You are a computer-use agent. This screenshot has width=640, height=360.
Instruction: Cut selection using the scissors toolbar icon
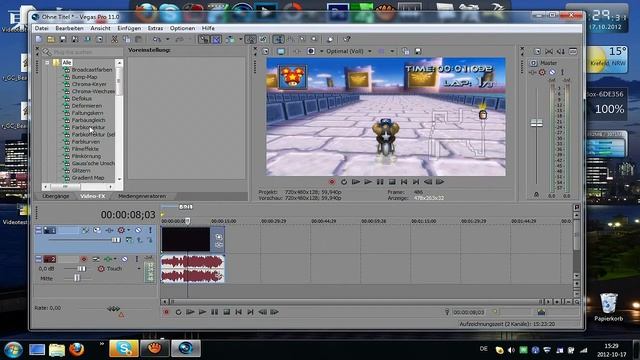click(114, 39)
